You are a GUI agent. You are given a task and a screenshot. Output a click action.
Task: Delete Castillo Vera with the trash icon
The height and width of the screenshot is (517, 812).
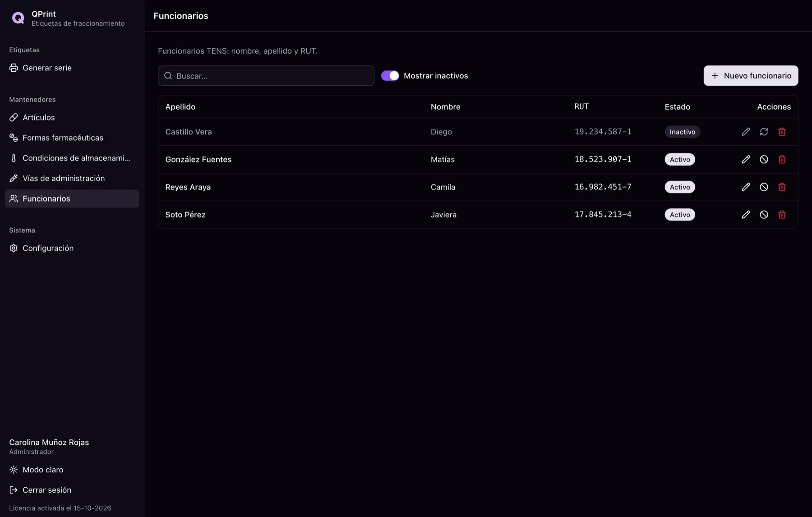(782, 132)
